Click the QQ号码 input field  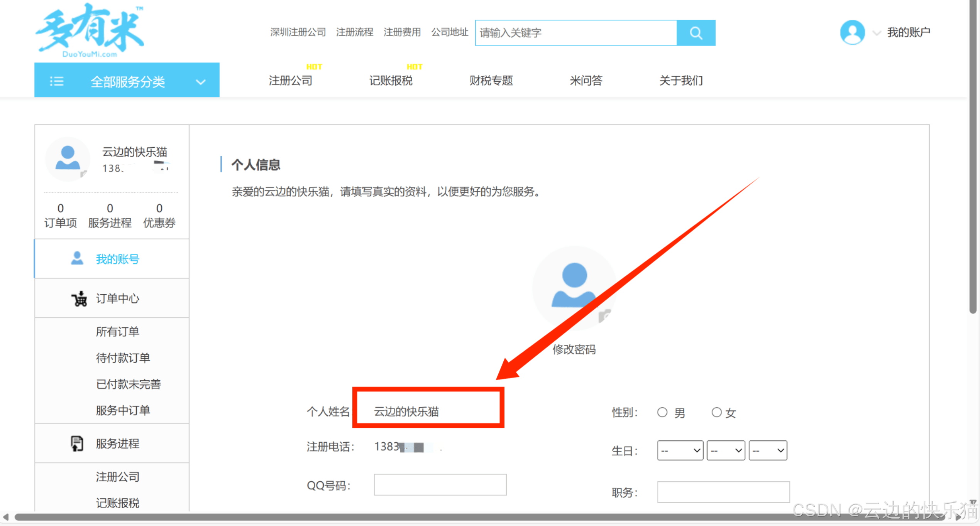point(440,485)
